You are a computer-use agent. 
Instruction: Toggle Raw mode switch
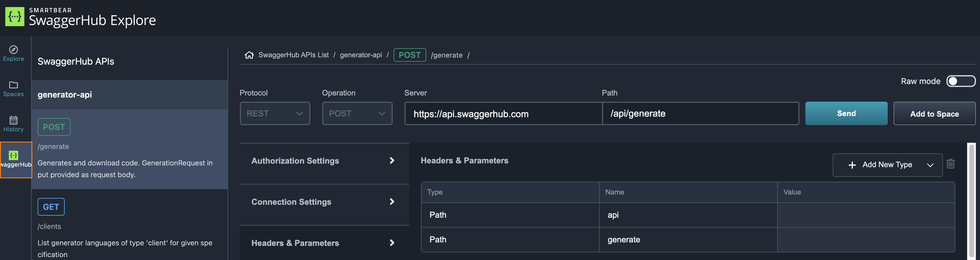click(961, 81)
